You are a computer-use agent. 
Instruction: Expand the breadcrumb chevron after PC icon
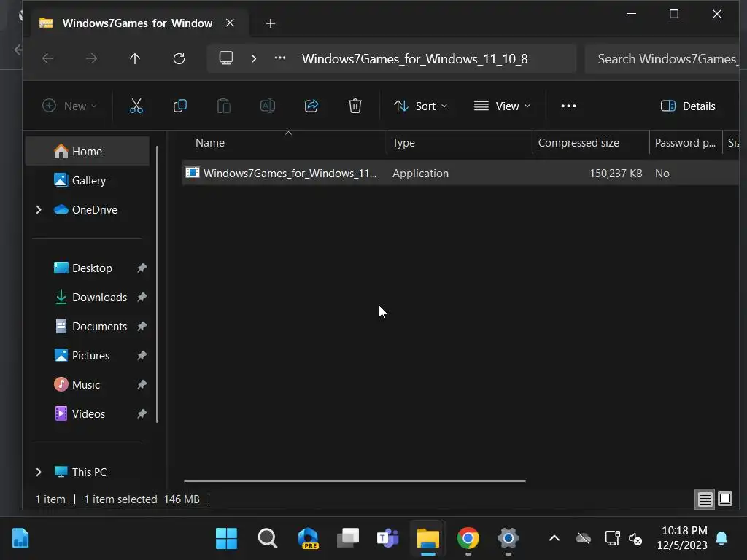(254, 58)
